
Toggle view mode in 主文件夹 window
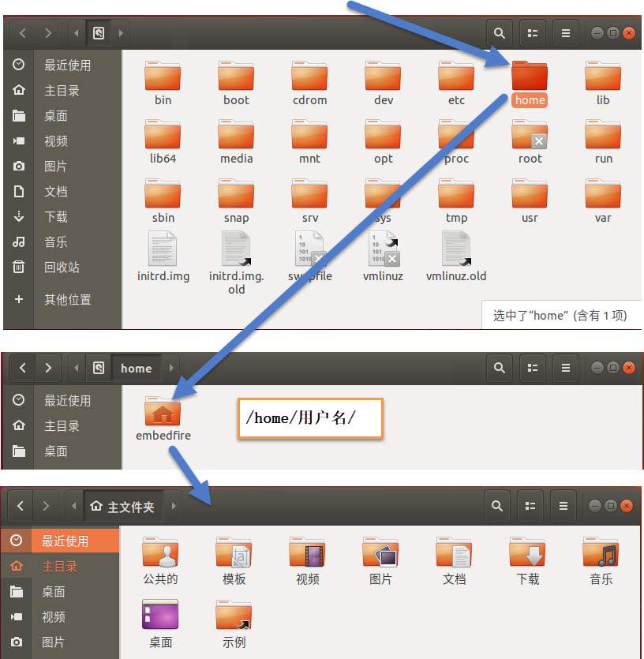530,506
